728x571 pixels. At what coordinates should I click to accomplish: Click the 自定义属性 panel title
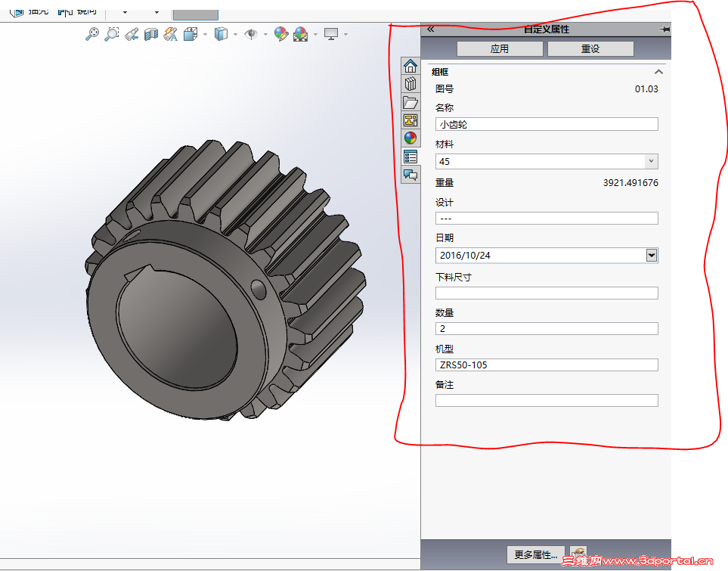[x=547, y=29]
